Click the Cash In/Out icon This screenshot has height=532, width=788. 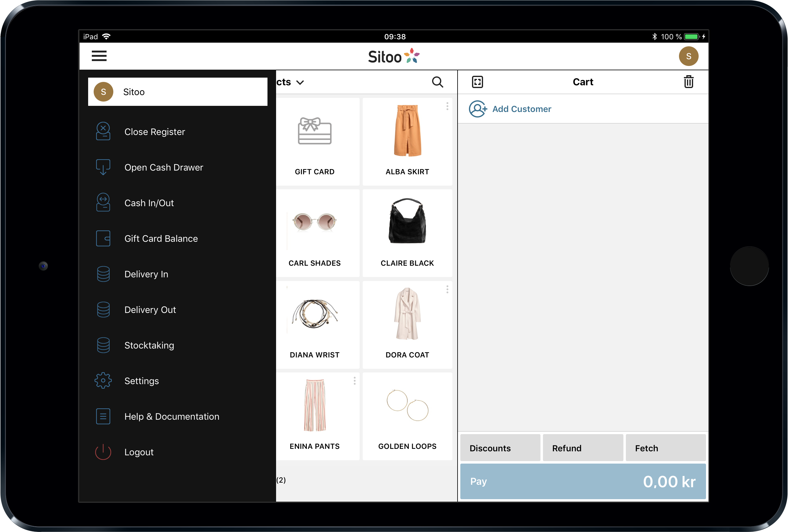click(103, 202)
